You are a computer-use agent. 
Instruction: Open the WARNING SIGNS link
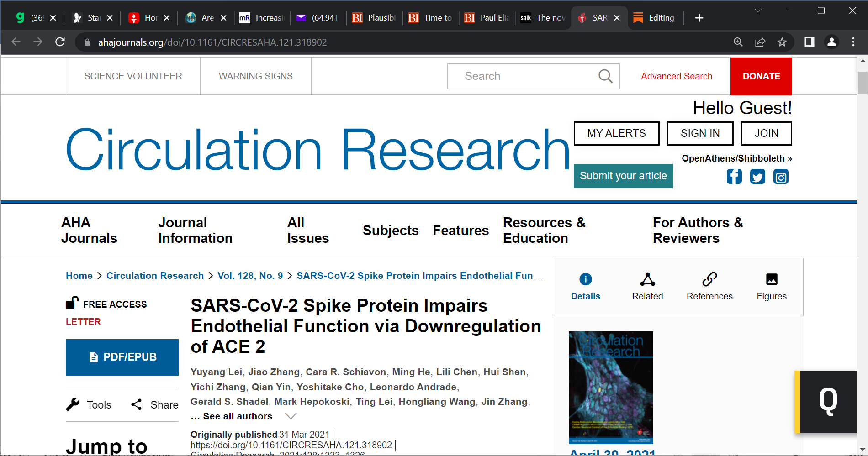pos(256,76)
